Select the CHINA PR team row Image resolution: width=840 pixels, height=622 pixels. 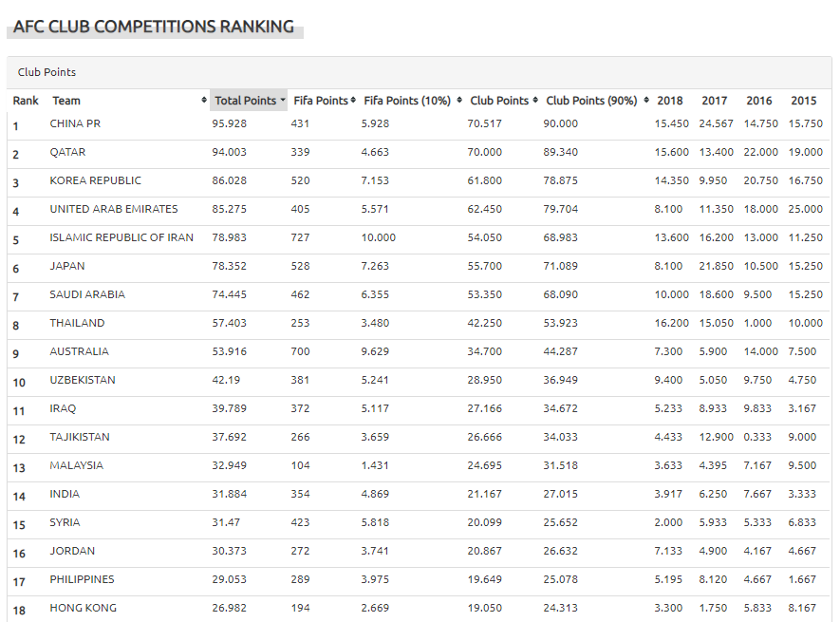[418, 125]
